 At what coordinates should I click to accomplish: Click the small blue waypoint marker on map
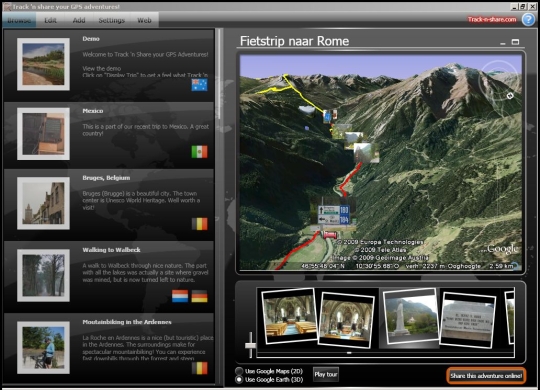[x=307, y=128]
